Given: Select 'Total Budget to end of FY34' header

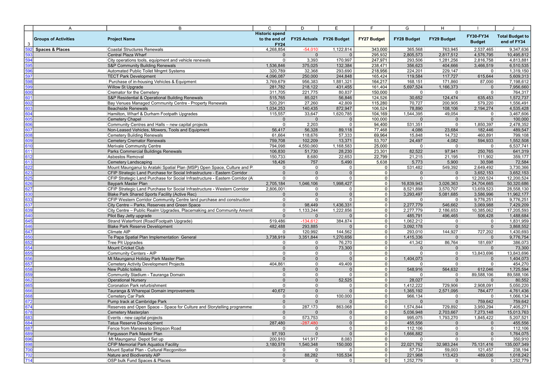Looking at the screenshot, I should (513, 39).
